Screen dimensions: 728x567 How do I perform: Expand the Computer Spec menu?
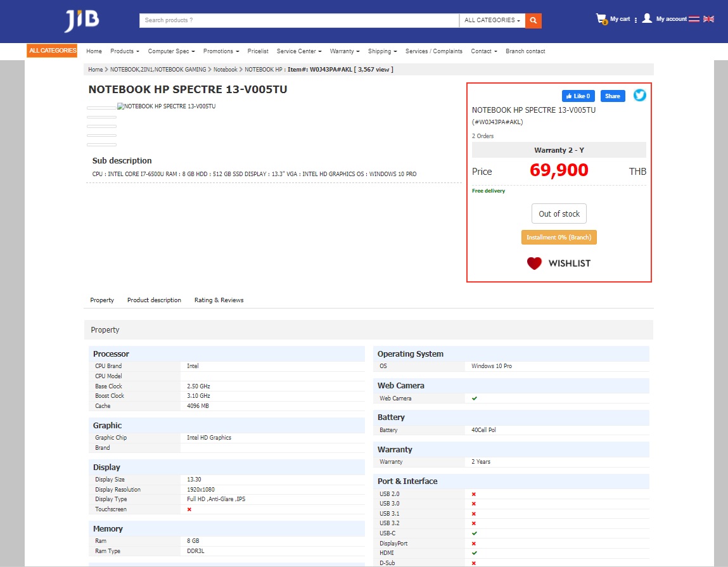171,51
